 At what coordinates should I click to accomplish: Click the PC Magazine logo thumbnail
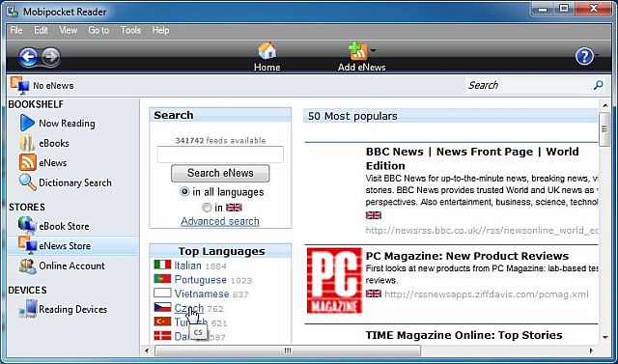(x=334, y=280)
